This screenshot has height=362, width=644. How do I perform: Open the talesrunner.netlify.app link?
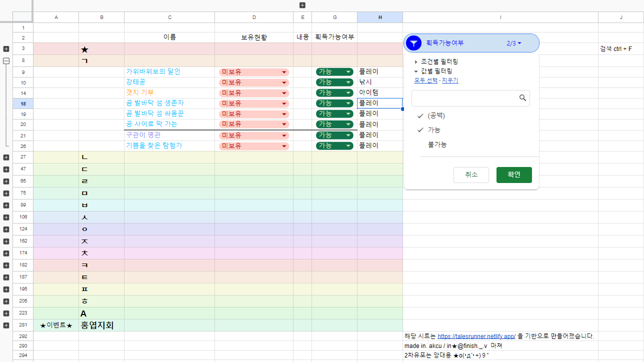click(x=476, y=336)
